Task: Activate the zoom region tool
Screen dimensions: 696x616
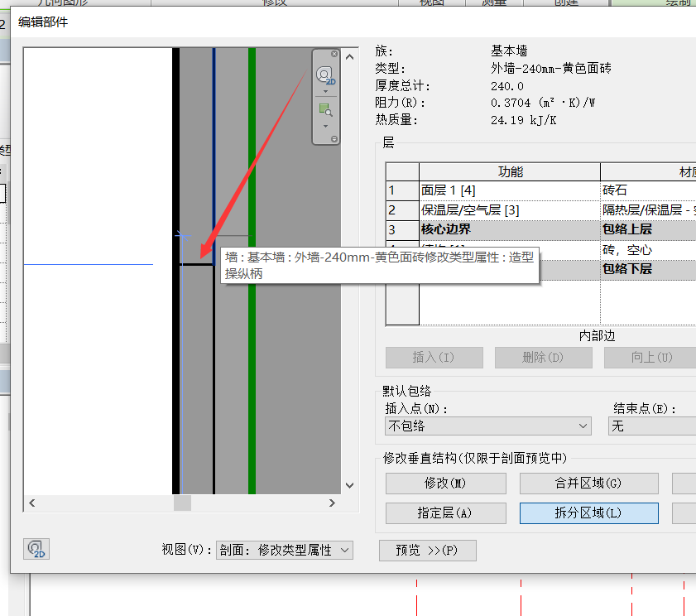Action: click(325, 109)
